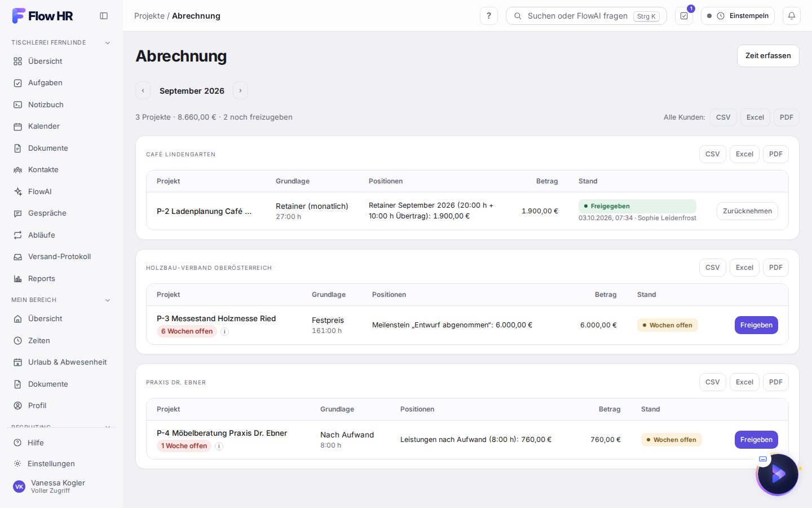
Task: Open Abläufe in the sidebar
Action: click(x=61, y=235)
